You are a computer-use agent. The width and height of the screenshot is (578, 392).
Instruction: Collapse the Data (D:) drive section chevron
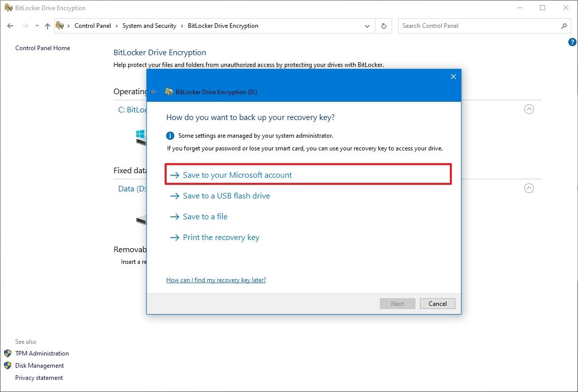coord(529,188)
